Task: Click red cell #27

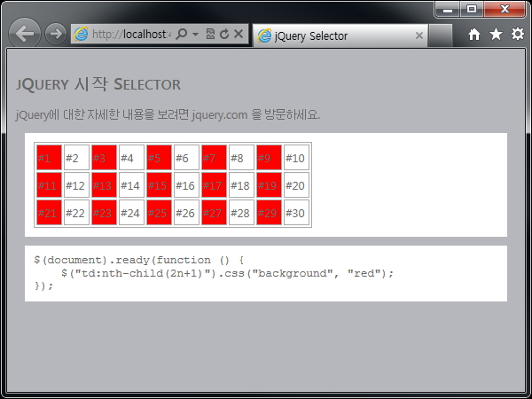Action: click(214, 213)
